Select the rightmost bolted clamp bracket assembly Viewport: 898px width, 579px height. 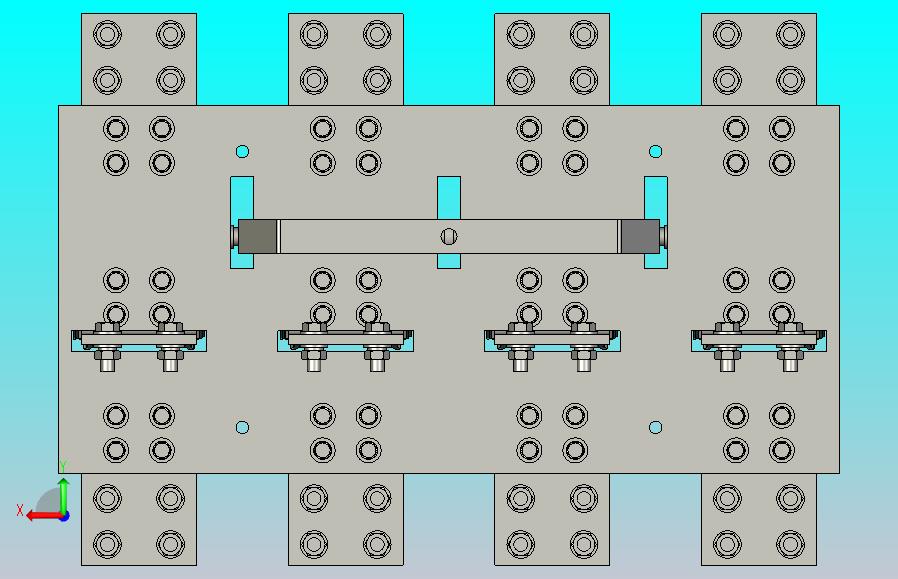click(759, 345)
